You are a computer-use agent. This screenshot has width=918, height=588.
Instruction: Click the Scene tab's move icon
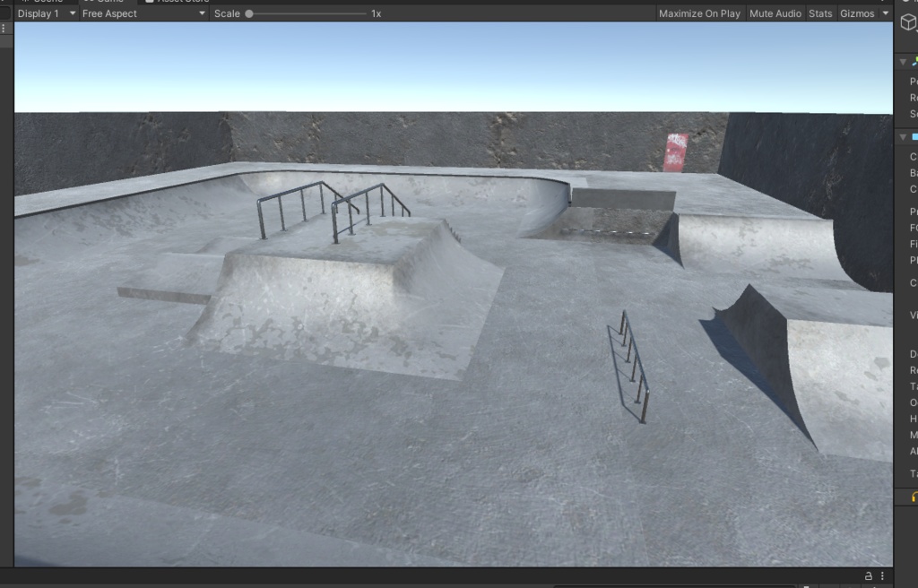[x=24, y=2]
